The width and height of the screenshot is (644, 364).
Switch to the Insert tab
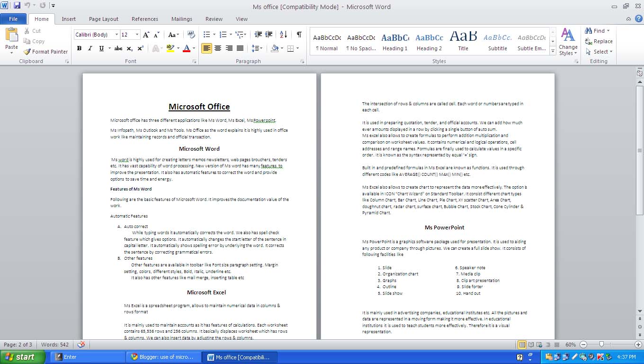point(69,19)
